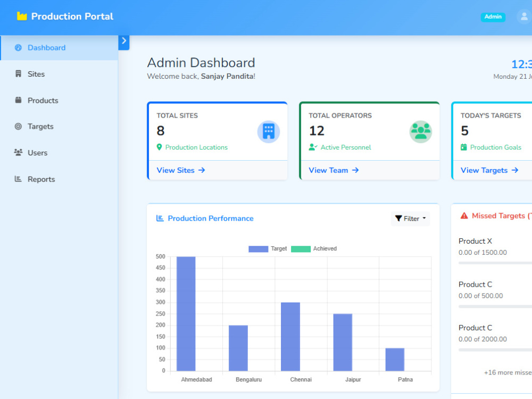Open Users from sidebar menu
Screen dimensions: 532x399
pyautogui.click(x=59, y=153)
